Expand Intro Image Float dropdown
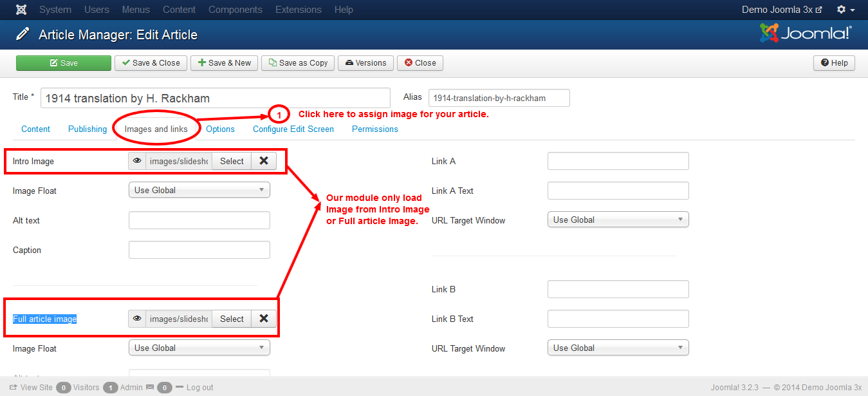 199,190
